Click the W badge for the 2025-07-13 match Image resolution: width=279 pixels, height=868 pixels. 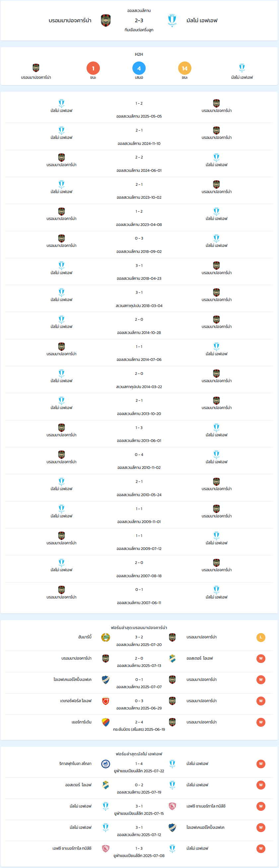click(x=261, y=658)
